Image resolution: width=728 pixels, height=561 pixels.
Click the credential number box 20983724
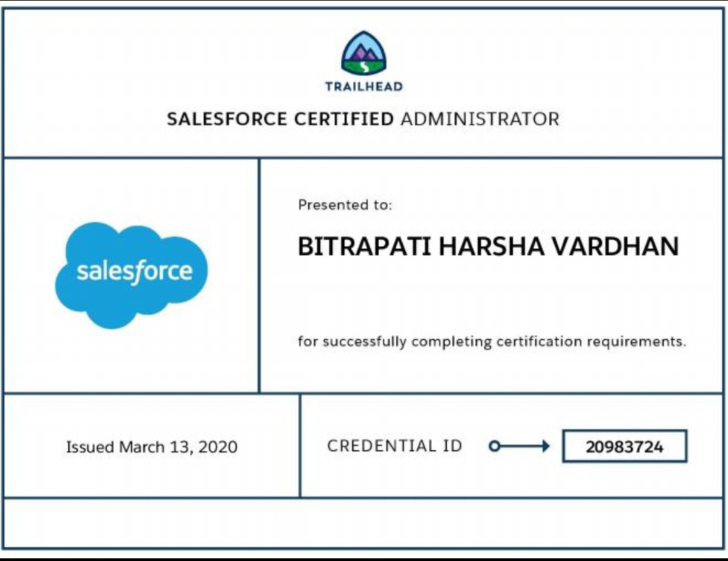click(624, 446)
